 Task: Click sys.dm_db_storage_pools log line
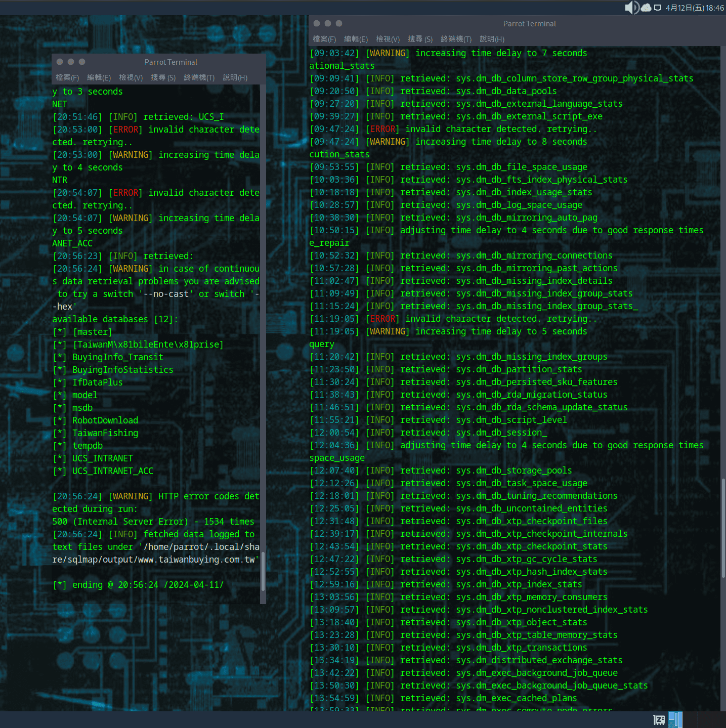(441, 470)
